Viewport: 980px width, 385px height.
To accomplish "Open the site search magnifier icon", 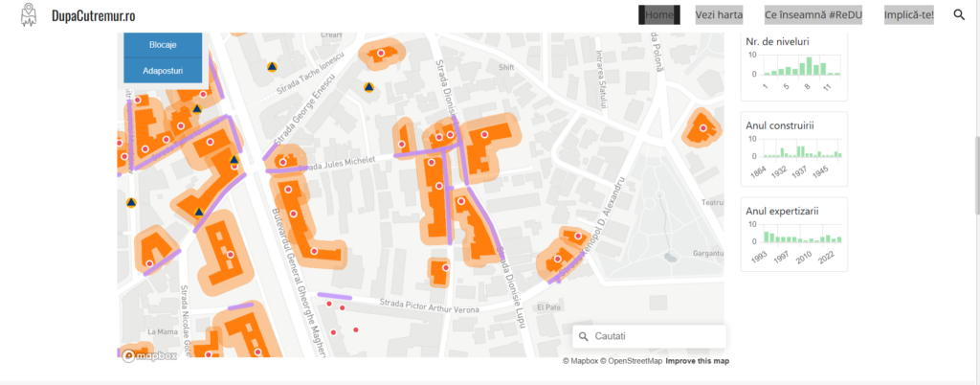I will tap(959, 15).
